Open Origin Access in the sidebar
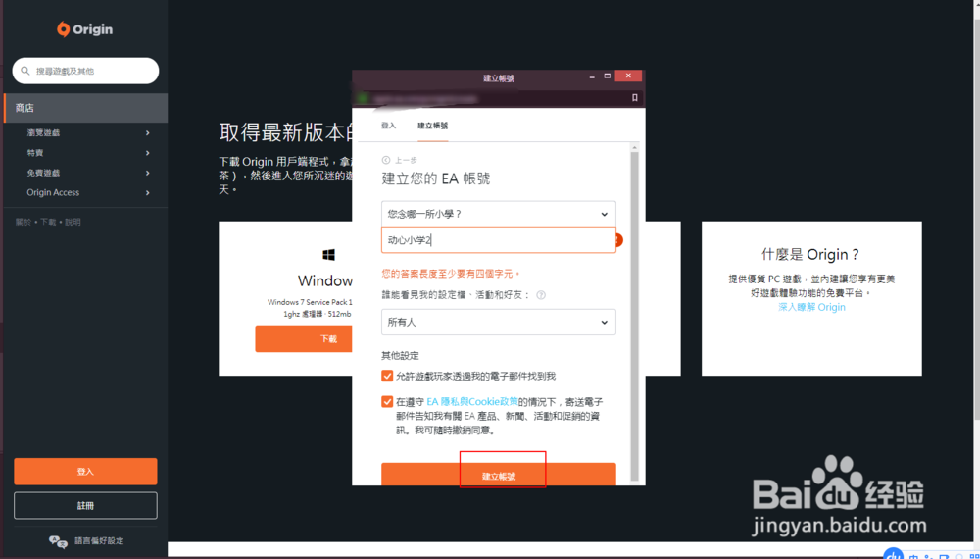The width and height of the screenshot is (980, 559). point(53,192)
